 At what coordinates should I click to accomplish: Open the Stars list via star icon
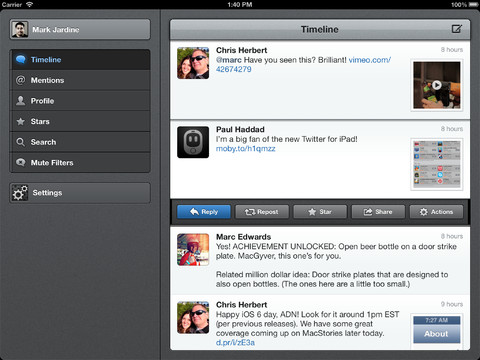21,121
